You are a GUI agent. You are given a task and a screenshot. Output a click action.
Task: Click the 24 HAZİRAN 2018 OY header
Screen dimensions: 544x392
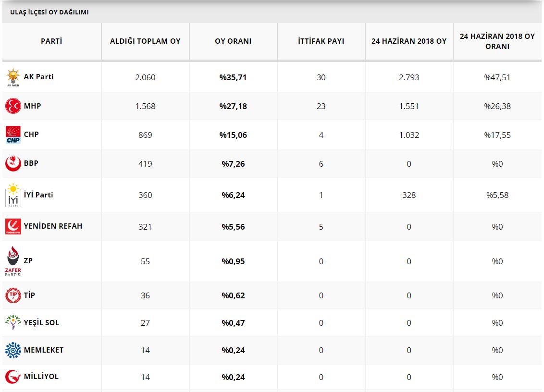point(409,41)
